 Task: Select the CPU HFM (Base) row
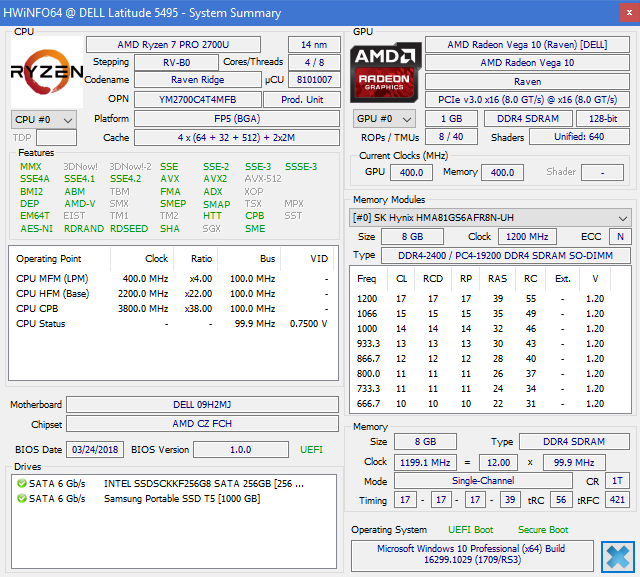point(172,294)
